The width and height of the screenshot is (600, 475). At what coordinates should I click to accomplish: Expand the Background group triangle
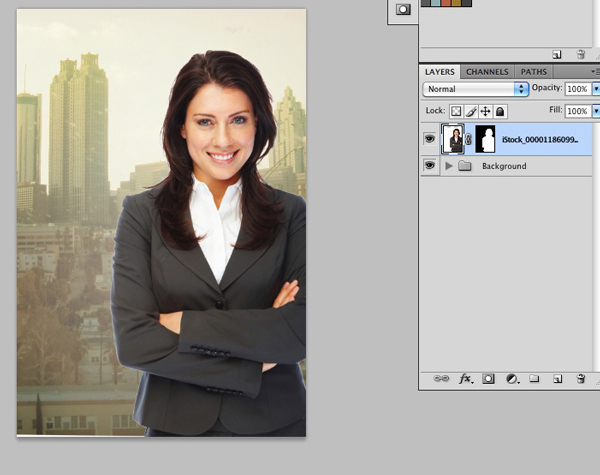coord(449,166)
